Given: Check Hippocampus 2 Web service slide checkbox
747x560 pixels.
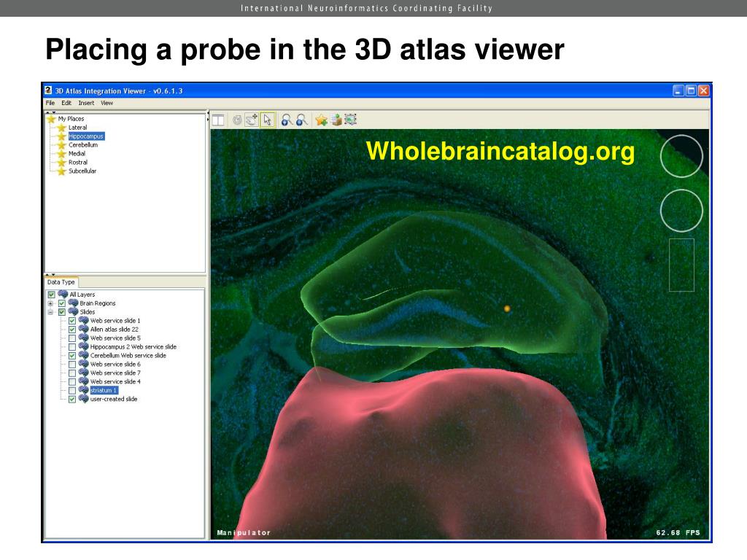Looking at the screenshot, I should [72, 347].
